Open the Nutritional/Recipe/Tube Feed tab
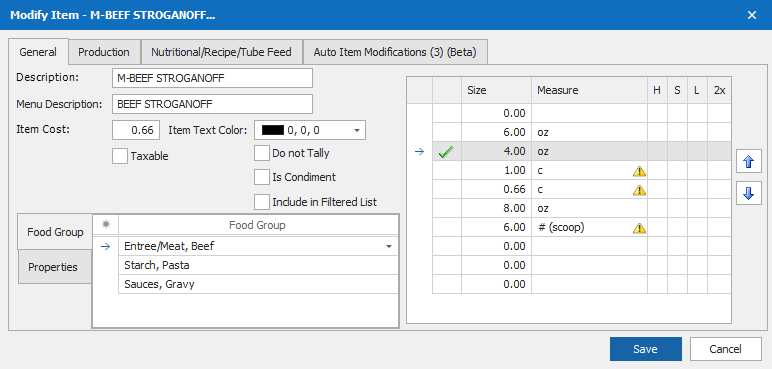Image resolution: width=772 pixels, height=369 pixels. 221,52
